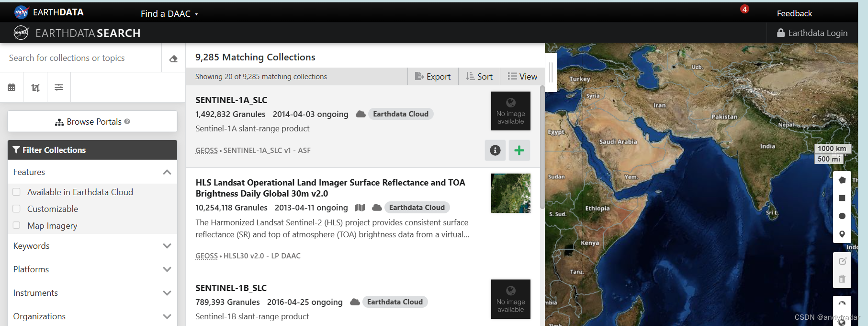Select the point marker tool on map
The image size is (868, 326).
point(842,234)
